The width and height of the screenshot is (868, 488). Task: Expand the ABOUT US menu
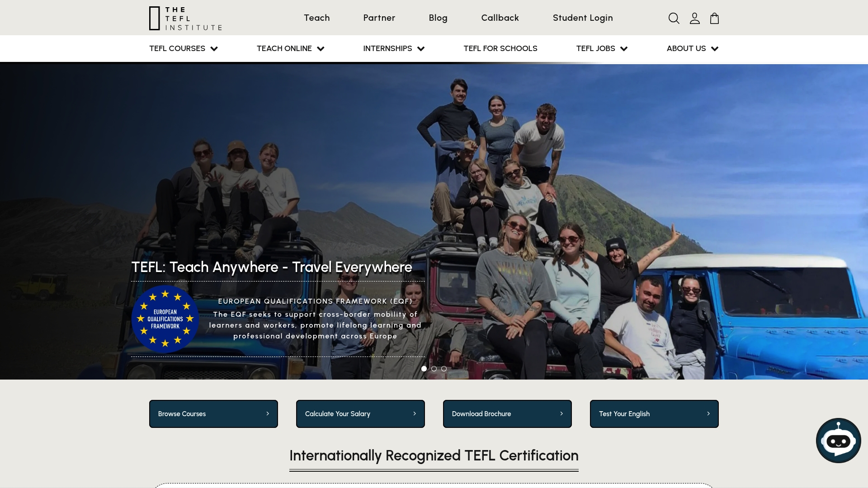(692, 48)
